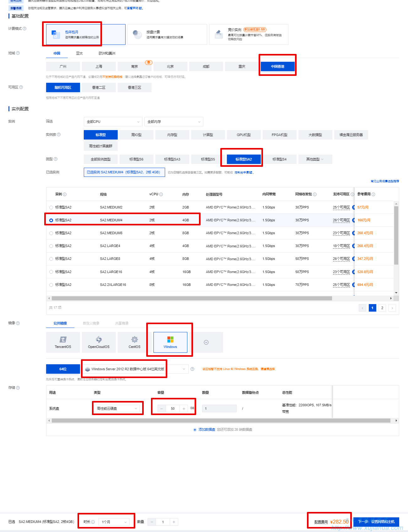This screenshot has height=532, width=408.
Task: Select the GPU机型 instance family
Action: pyautogui.click(x=244, y=135)
